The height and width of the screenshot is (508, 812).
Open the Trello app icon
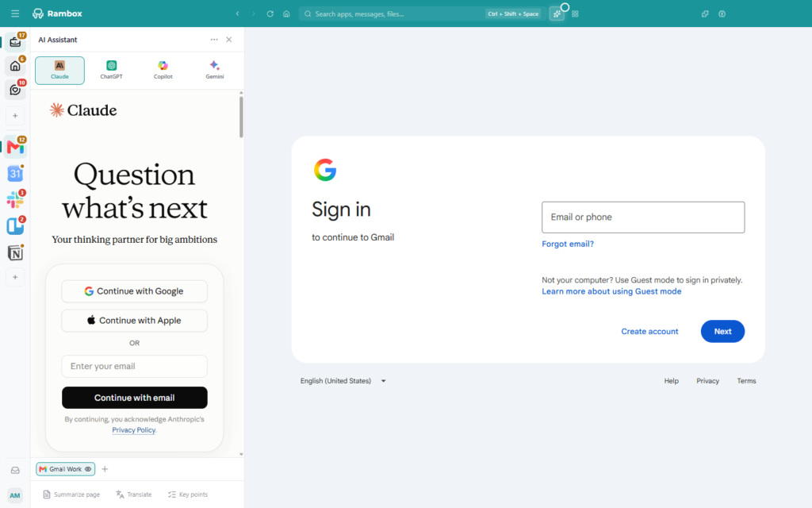click(15, 226)
